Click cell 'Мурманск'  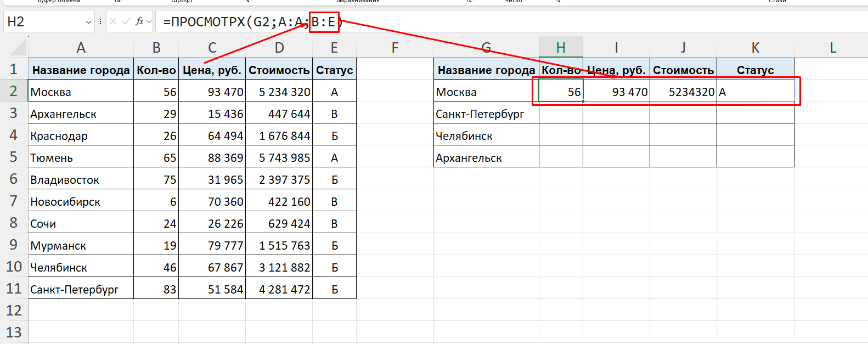pyautogui.click(x=81, y=245)
